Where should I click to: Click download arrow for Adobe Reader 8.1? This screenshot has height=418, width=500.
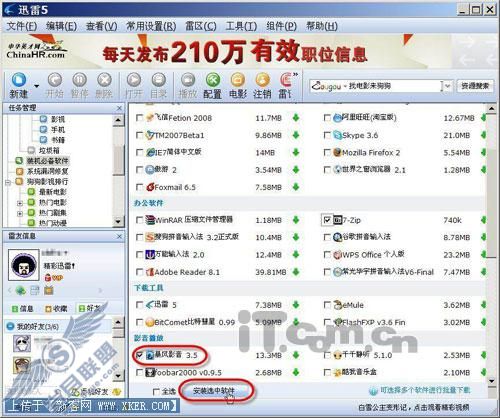[296, 272]
